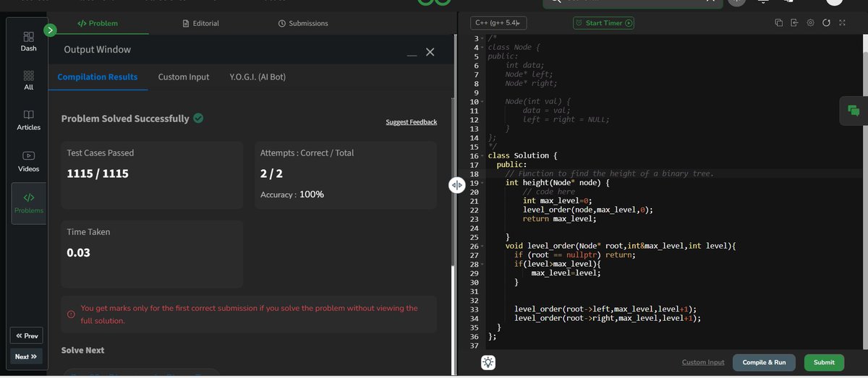Click the code line "max_level=level;"
The height and width of the screenshot is (378, 868).
click(566, 273)
